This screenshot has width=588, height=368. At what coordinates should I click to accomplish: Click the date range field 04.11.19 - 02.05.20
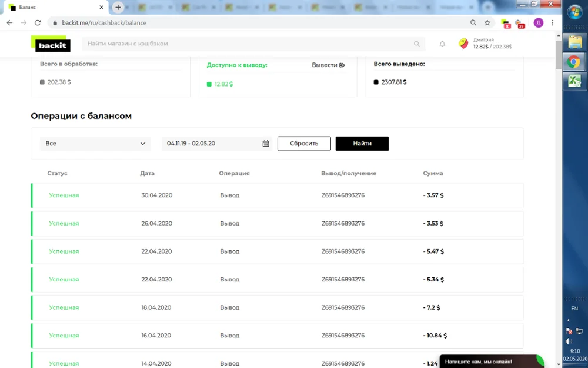pyautogui.click(x=217, y=144)
